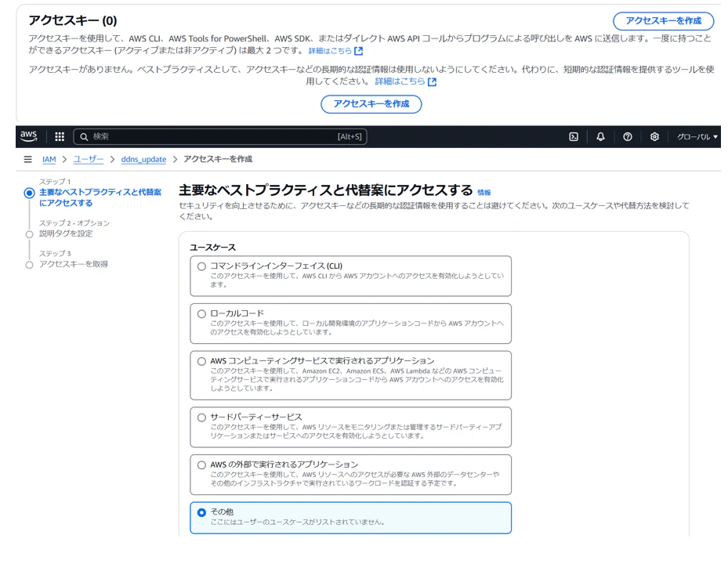Open the services grid menu icon
This screenshot has width=728, height=564.
click(x=60, y=136)
